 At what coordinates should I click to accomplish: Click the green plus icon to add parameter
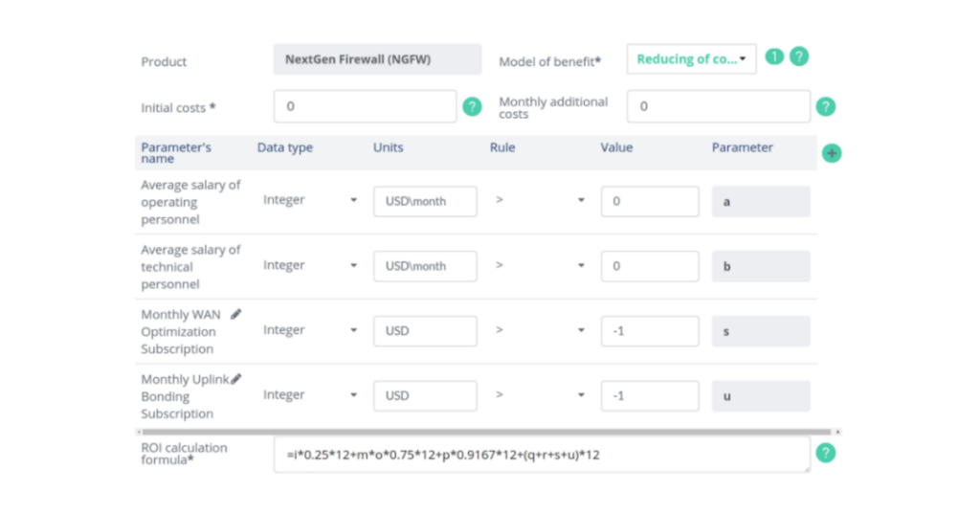click(x=832, y=153)
